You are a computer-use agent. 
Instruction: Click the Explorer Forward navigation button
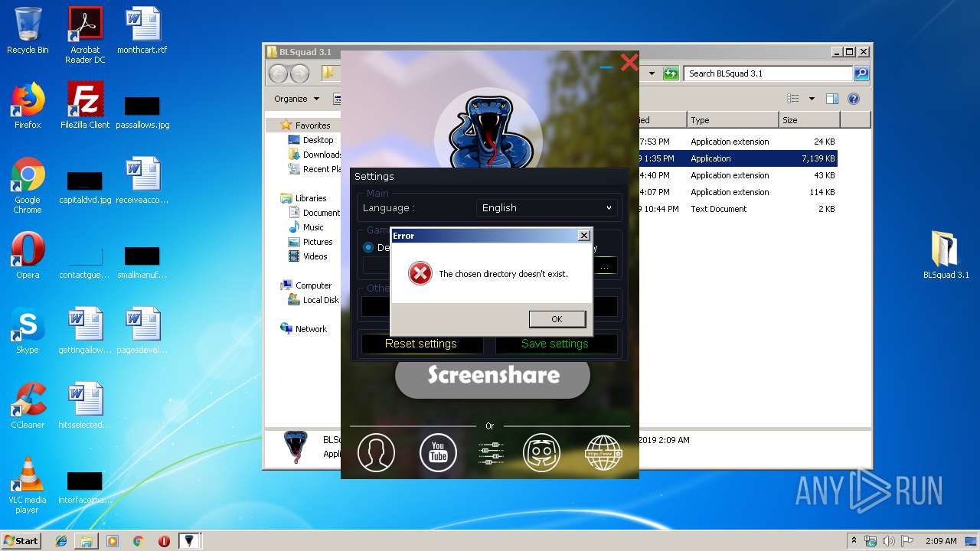[x=300, y=73]
